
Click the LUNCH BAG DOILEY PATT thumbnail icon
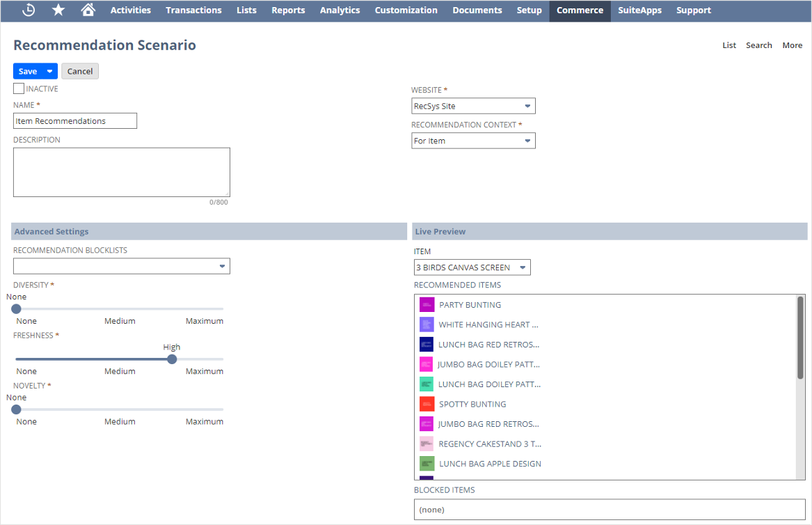(x=427, y=384)
